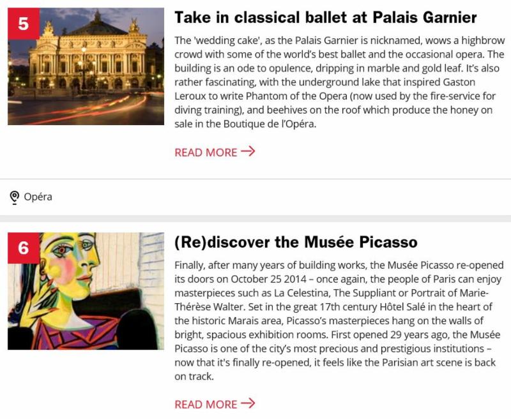Image resolution: width=511 pixels, height=420 pixels.
Task: Open the 'Take in classical ballet at Palais Garnier' heading
Action: (x=326, y=17)
